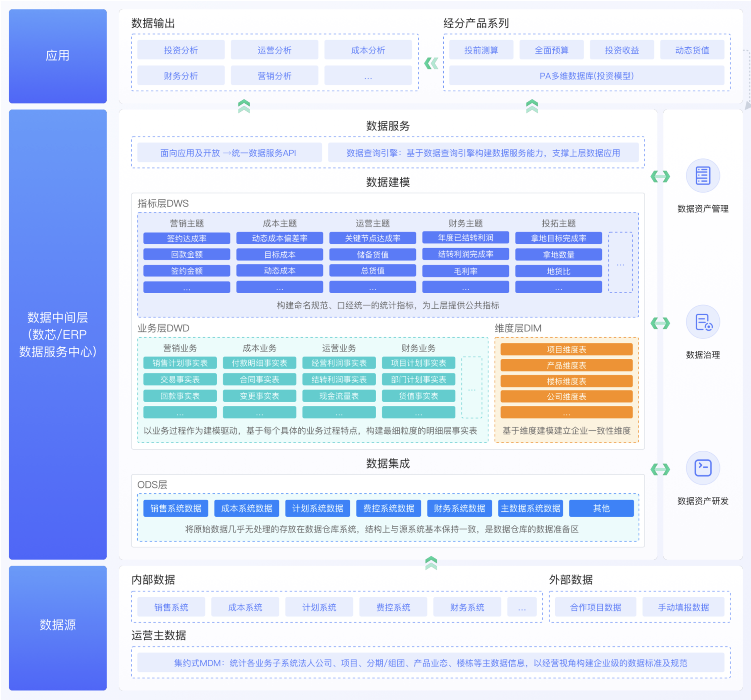Click the 财务系统数据 ODS block

coord(460,508)
